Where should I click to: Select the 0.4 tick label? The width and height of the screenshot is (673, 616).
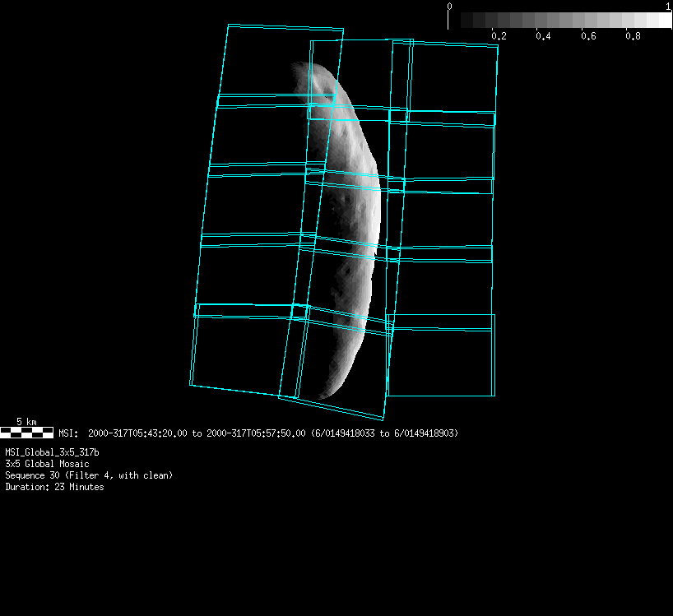(543, 37)
